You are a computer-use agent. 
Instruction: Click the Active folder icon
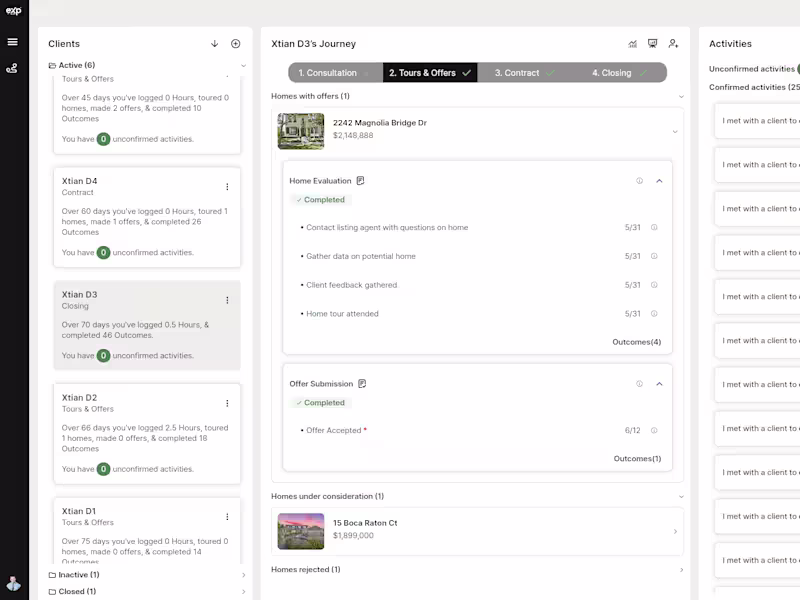coord(52,65)
